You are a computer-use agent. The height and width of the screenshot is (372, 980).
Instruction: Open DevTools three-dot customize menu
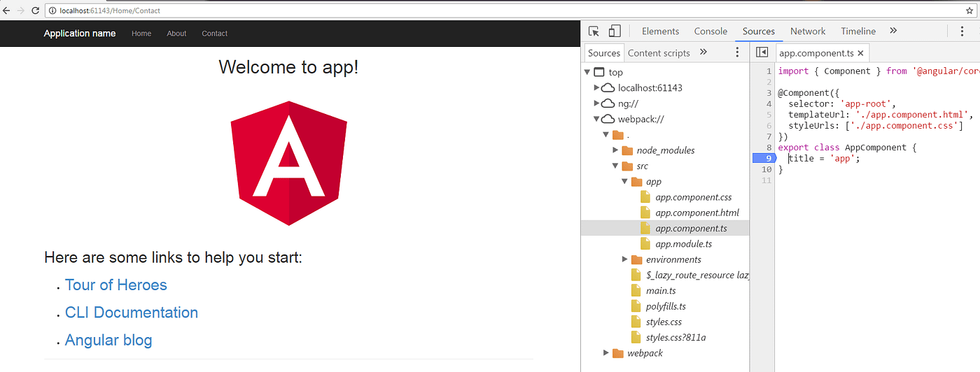pos(961,31)
